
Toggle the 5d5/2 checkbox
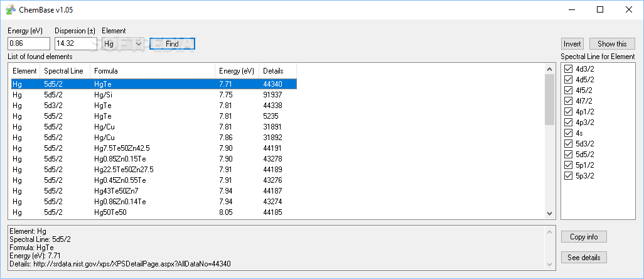(569, 154)
